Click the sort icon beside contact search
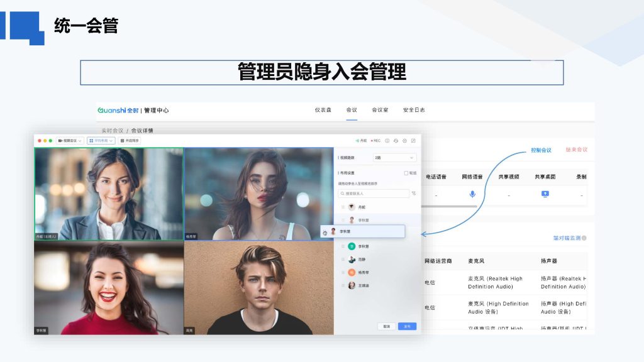Image resolution: width=644 pixels, height=362 pixels. pyautogui.click(x=414, y=194)
